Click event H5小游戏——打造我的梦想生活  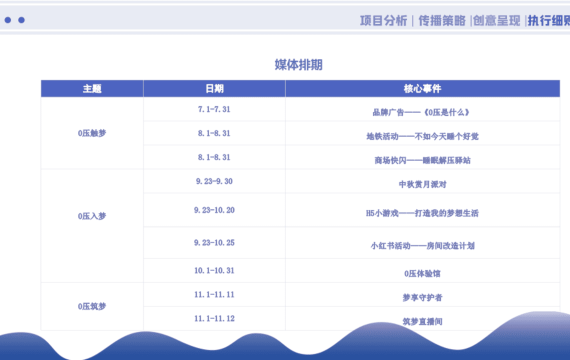click(422, 213)
